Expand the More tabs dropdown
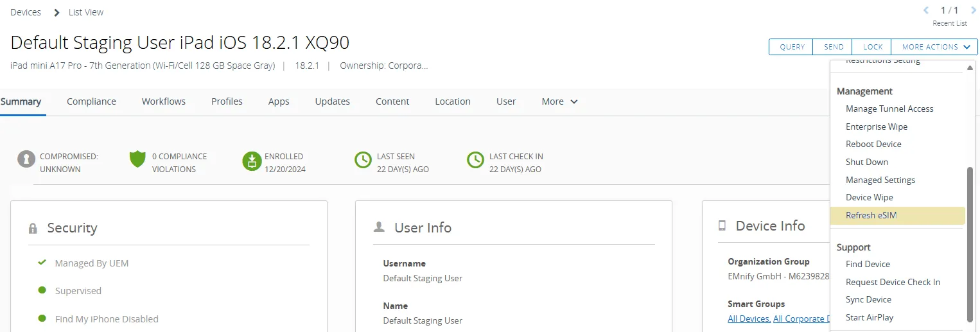 (x=559, y=101)
